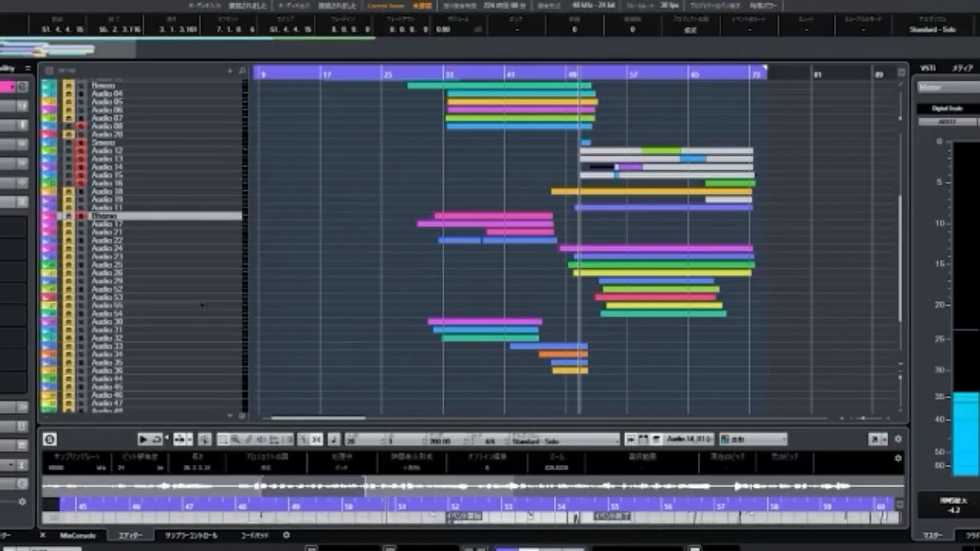
Task: Click the イベント終了 event end marker
Action: coord(612,516)
